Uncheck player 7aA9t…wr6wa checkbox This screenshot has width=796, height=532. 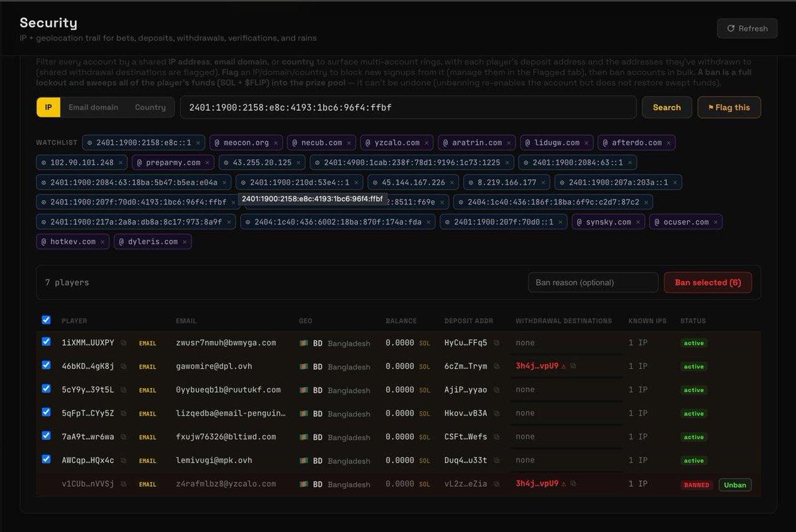tap(46, 436)
